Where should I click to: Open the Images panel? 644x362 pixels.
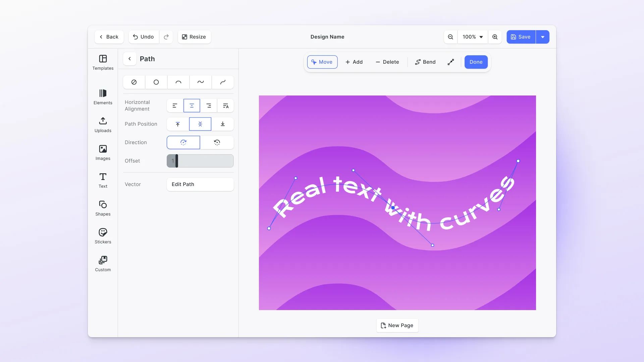pyautogui.click(x=103, y=153)
